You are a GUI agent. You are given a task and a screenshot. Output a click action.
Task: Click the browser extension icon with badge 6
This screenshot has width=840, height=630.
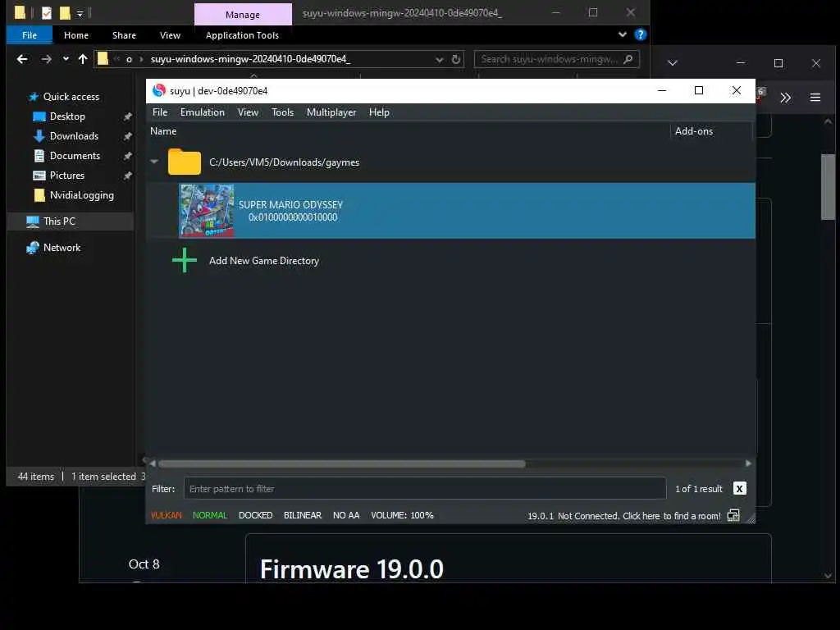(x=759, y=95)
